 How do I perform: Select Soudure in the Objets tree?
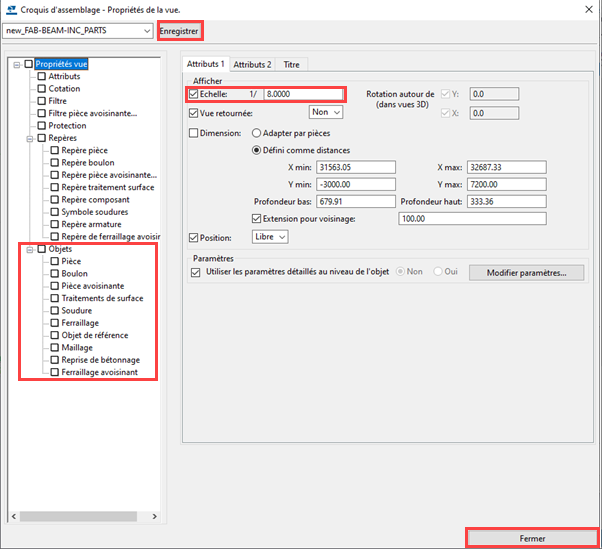76,311
